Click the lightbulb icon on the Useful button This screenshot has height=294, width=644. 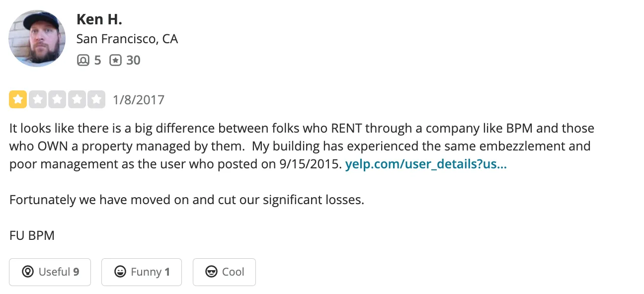coord(28,272)
